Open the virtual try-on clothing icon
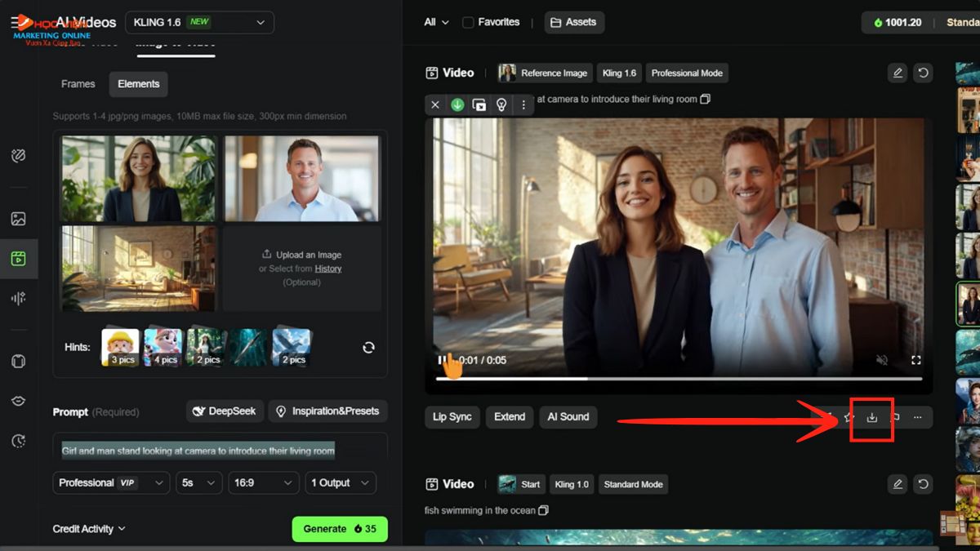This screenshot has width=980, height=551. [x=19, y=362]
